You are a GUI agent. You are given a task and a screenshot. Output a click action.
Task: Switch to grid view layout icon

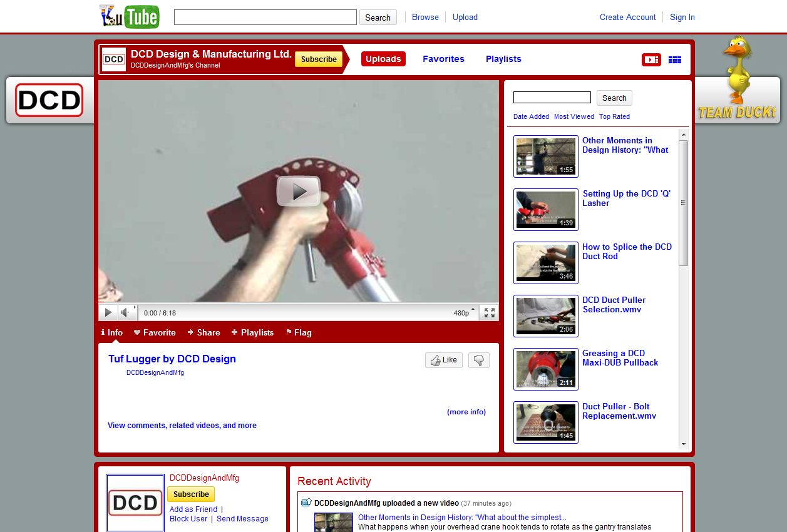[x=674, y=59]
